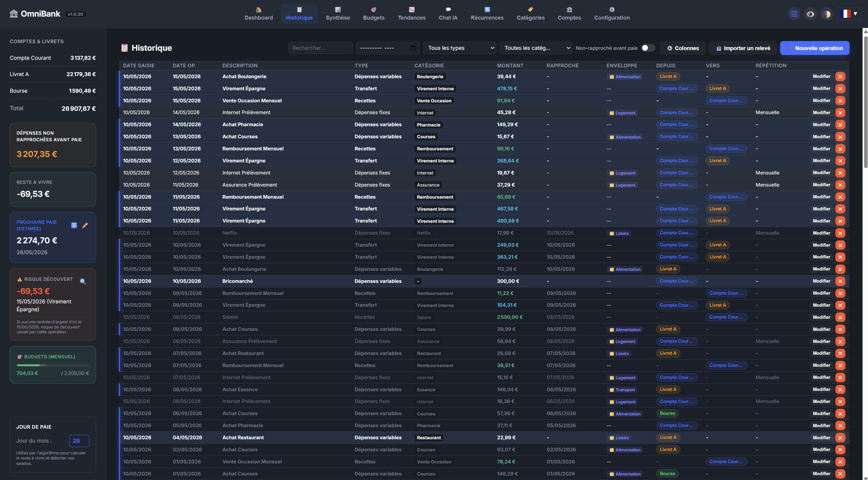Edit Prochaine paie with the pencil icon
Viewport: 868px width, 480px height.
(x=85, y=225)
